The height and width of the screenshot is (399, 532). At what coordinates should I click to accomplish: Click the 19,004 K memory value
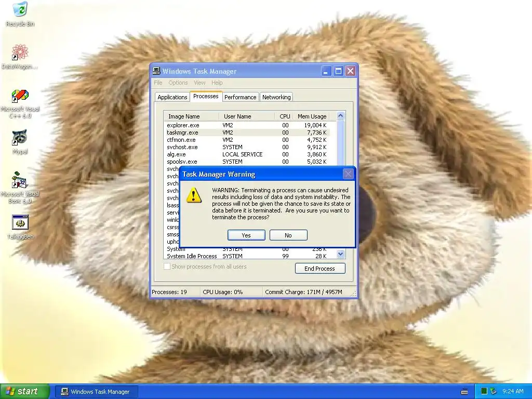pyautogui.click(x=315, y=125)
